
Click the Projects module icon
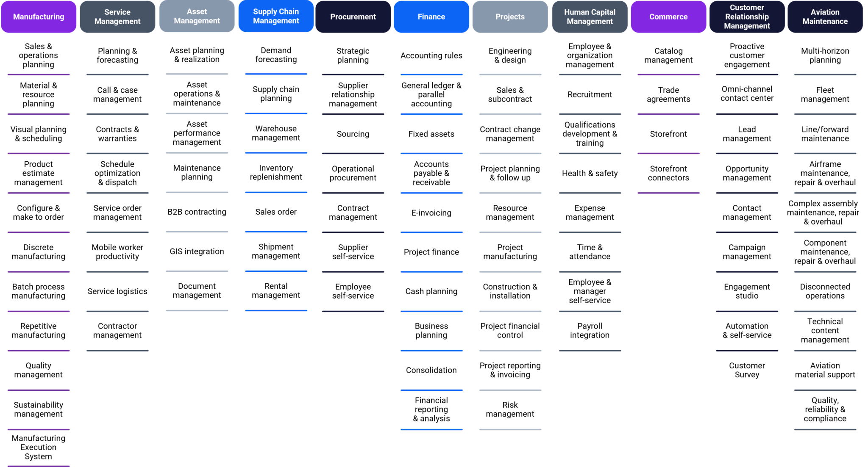pyautogui.click(x=510, y=17)
